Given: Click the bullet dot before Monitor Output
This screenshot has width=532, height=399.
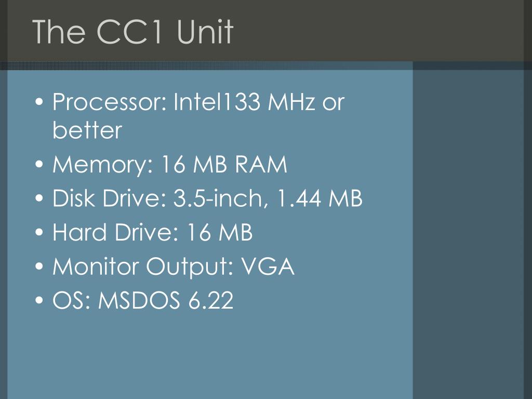Looking at the screenshot, I should pos(39,267).
